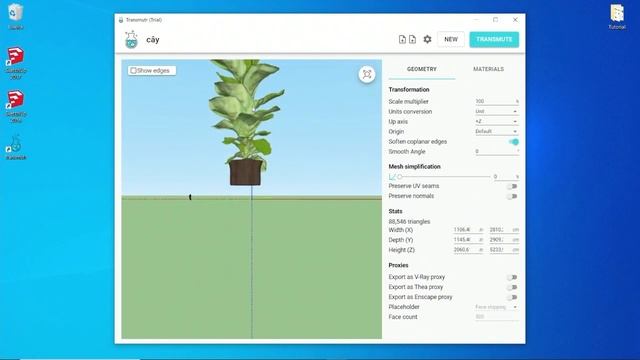
Task: Open the Up axis dropdown
Action: 497,122
